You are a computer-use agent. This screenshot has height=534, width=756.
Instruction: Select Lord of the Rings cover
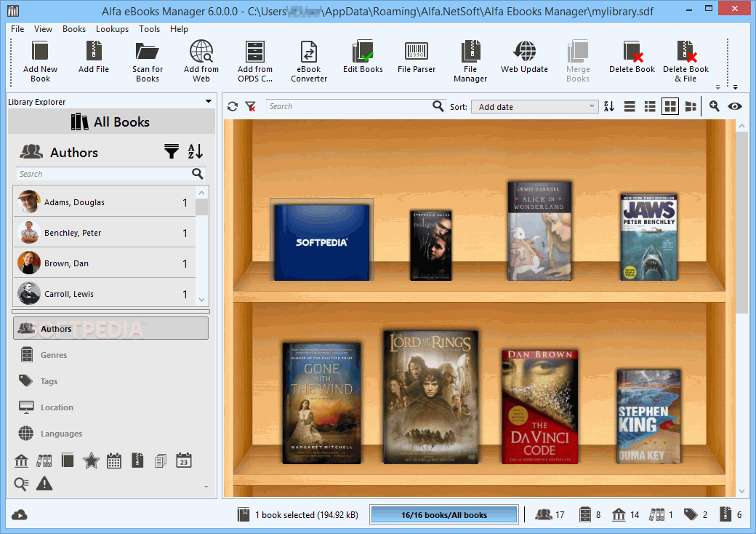pyautogui.click(x=430, y=397)
